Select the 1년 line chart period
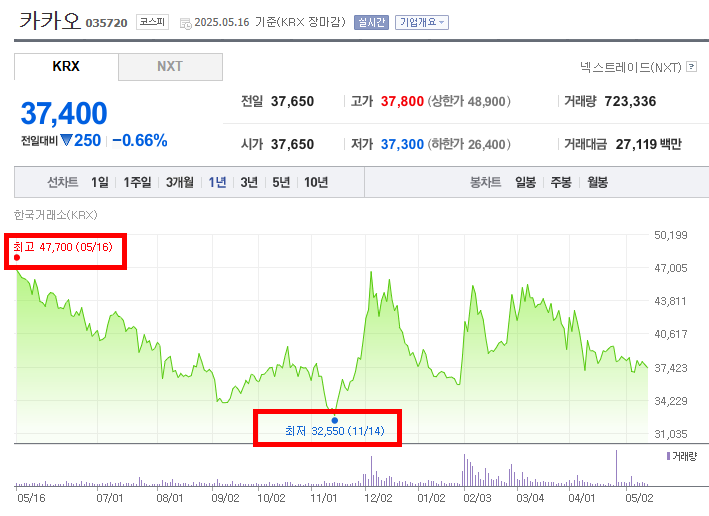Image resolution: width=709 pixels, height=516 pixels. [217, 182]
